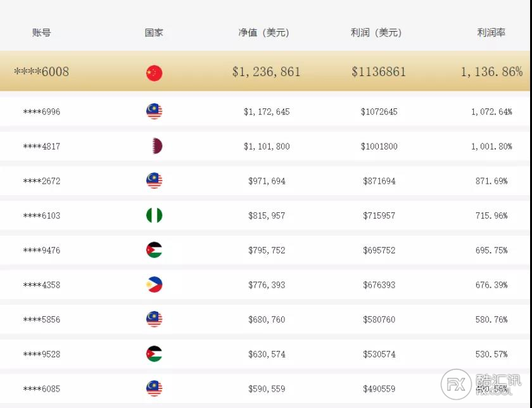
Task: Click the China flag icon for account ****6008
Action: tap(154, 73)
